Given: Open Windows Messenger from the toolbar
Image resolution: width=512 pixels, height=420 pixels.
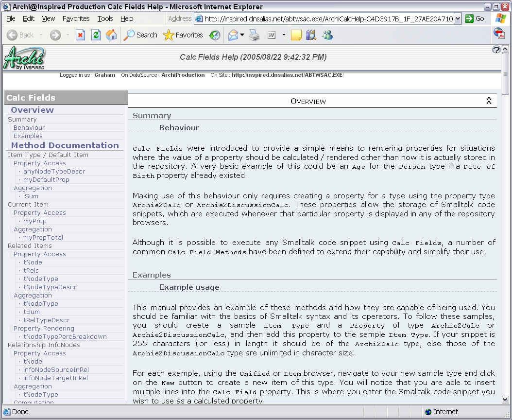Looking at the screenshot, I should point(326,35).
